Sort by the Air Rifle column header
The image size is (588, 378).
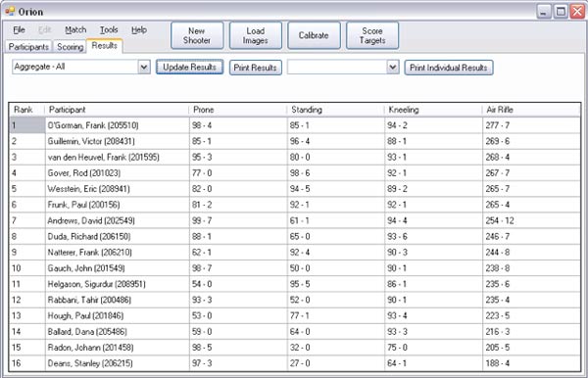tap(531, 110)
